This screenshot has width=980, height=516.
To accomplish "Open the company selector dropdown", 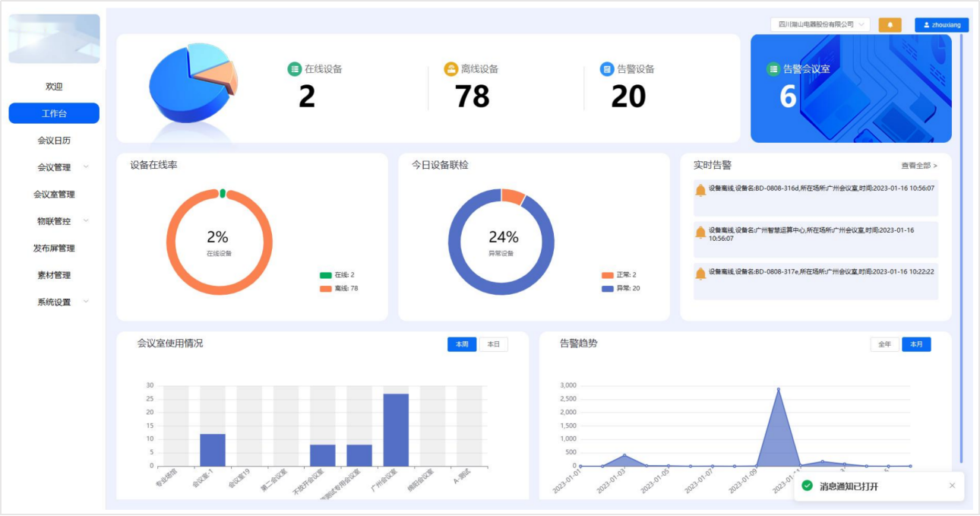I will pos(820,24).
